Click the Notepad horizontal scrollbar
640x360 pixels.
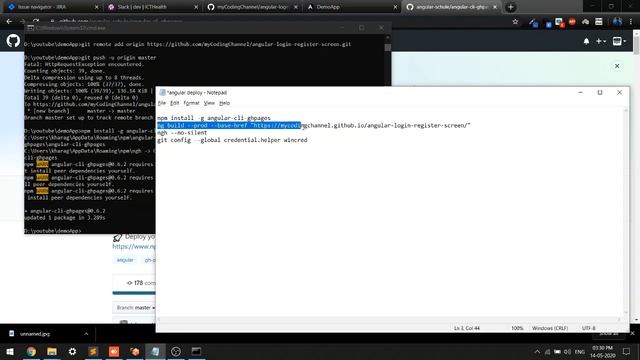pos(390,319)
